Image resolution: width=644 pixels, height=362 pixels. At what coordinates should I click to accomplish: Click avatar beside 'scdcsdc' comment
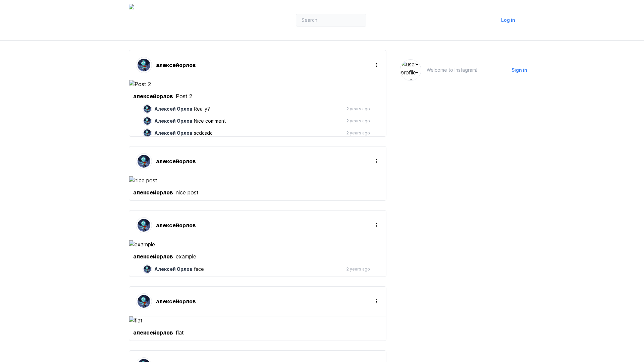click(147, 133)
